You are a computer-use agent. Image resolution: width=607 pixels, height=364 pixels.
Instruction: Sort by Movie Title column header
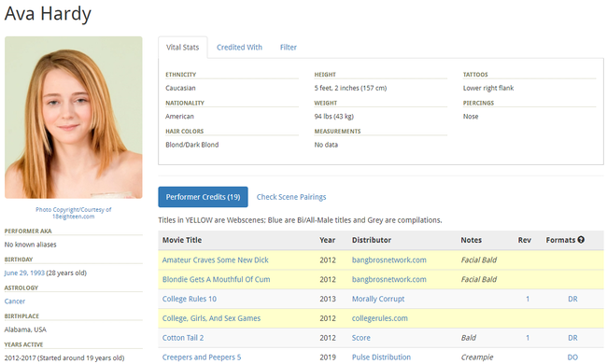pos(182,240)
